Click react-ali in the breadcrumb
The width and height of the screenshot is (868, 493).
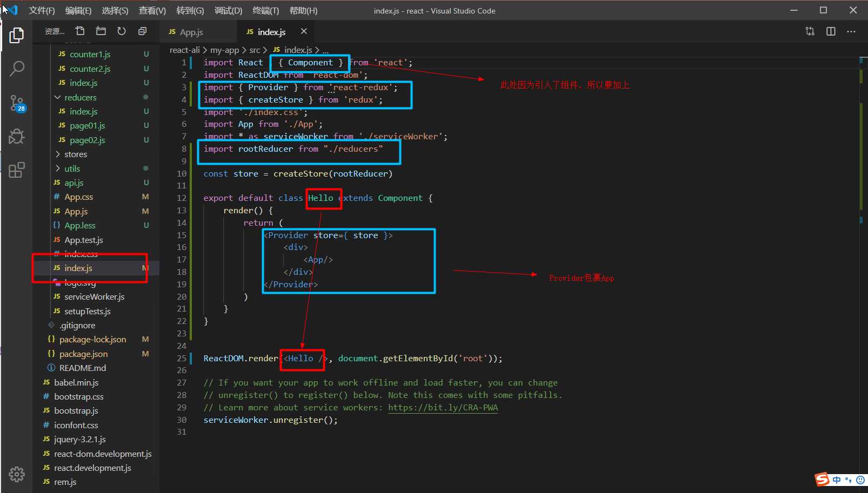click(184, 50)
